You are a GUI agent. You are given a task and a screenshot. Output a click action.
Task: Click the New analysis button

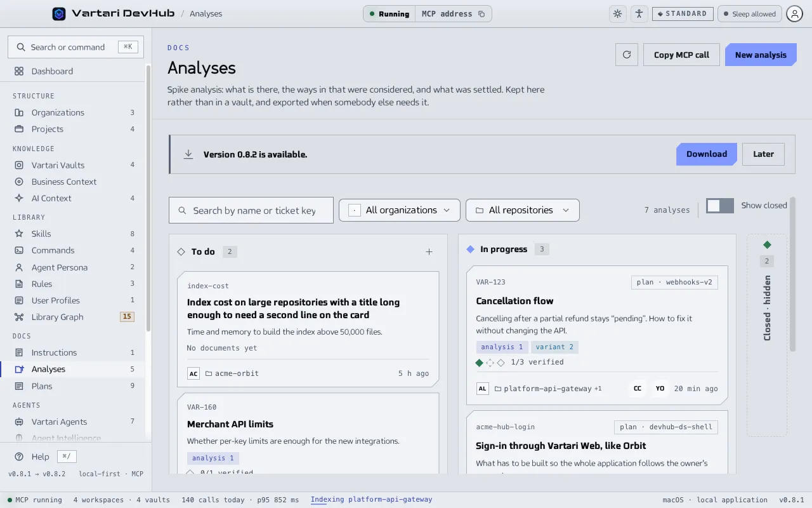(760, 55)
